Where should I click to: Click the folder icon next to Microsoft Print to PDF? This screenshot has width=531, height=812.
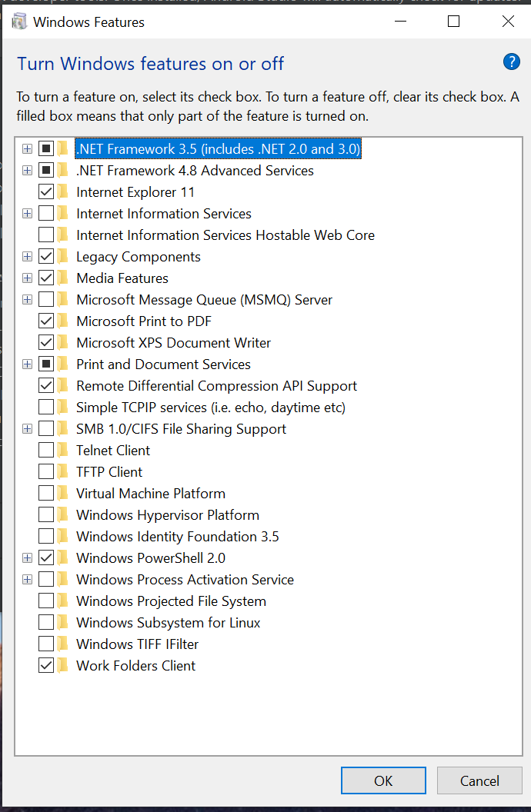(63, 321)
